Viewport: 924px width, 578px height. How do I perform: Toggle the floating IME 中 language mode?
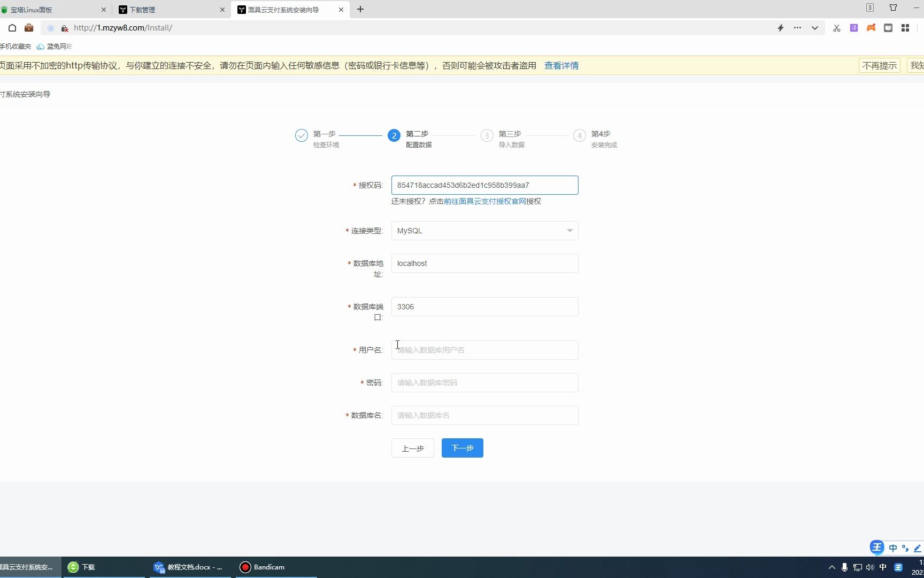tap(892, 548)
